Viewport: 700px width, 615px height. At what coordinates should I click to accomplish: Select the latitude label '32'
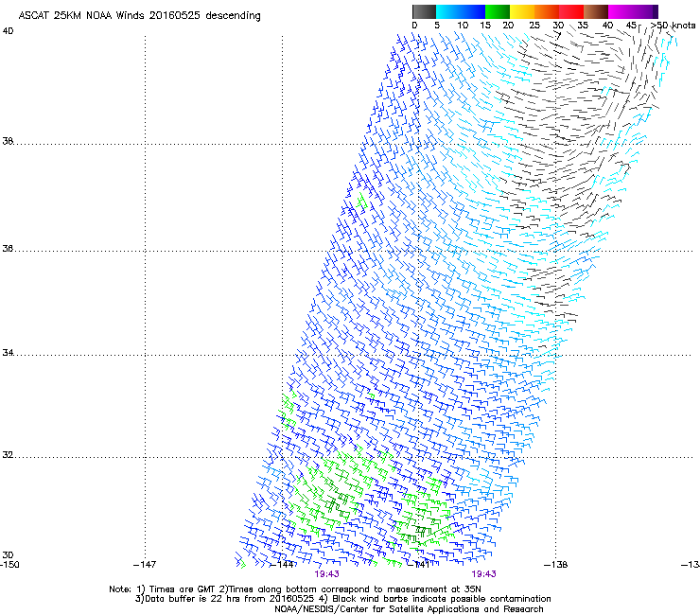click(x=8, y=455)
